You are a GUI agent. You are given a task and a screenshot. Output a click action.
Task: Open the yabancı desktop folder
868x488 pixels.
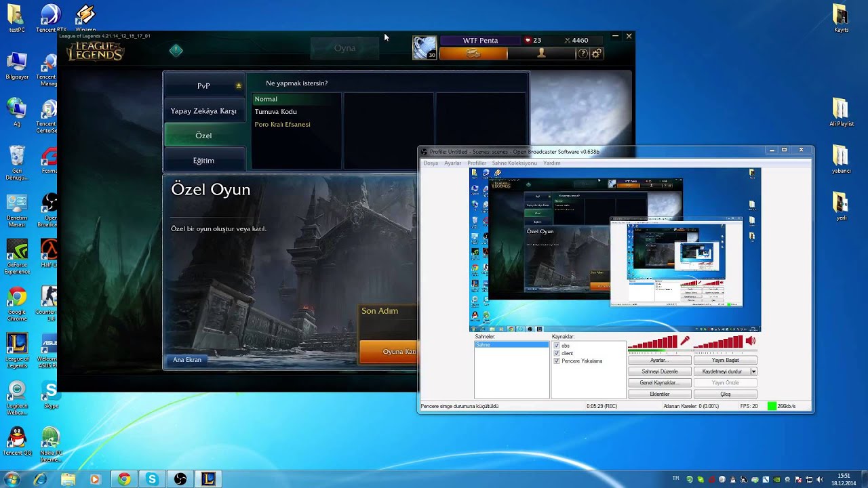(841, 160)
